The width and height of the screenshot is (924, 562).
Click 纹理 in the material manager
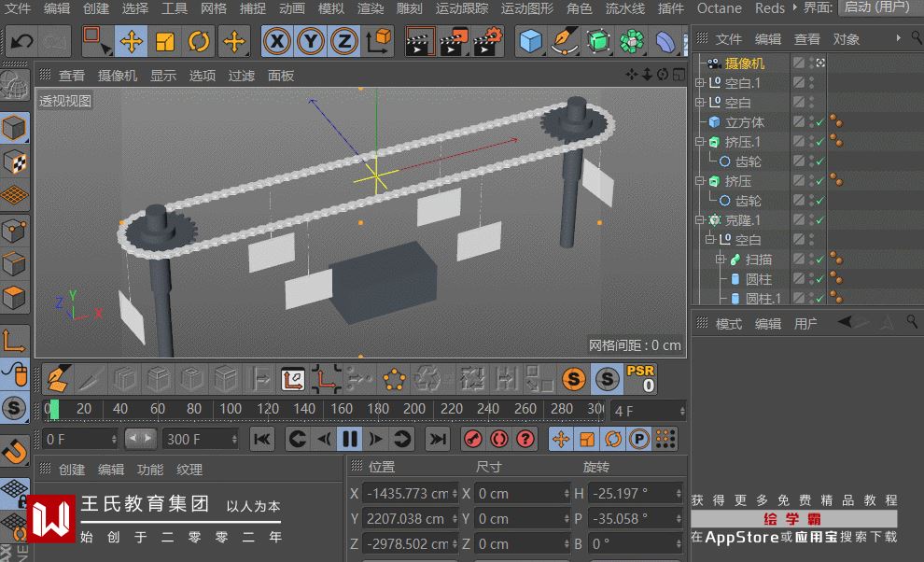click(x=189, y=470)
